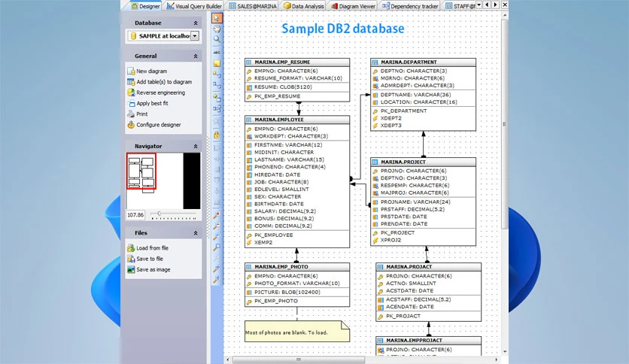This screenshot has height=364, width=629.
Task: Collapse the Files panel section
Action: pyautogui.click(x=196, y=233)
